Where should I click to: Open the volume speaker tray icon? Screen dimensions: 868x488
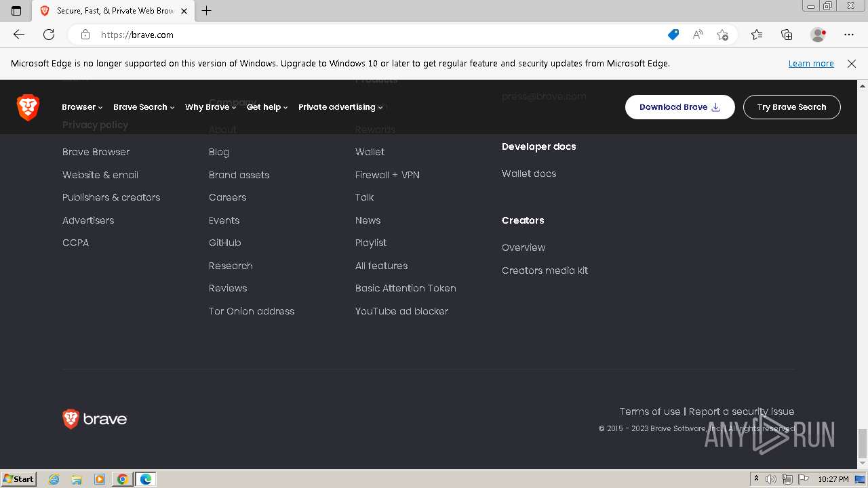(x=771, y=479)
